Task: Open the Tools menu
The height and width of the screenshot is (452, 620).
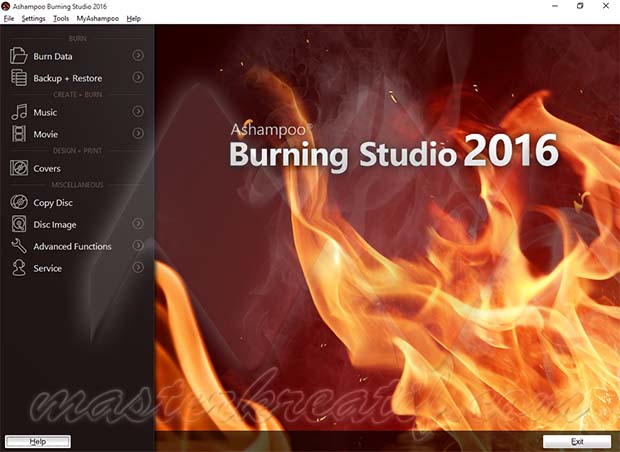Action: 61,19
